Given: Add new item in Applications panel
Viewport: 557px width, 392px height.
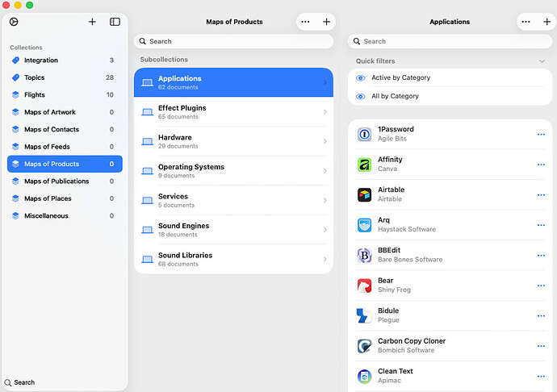Looking at the screenshot, I should (x=547, y=22).
